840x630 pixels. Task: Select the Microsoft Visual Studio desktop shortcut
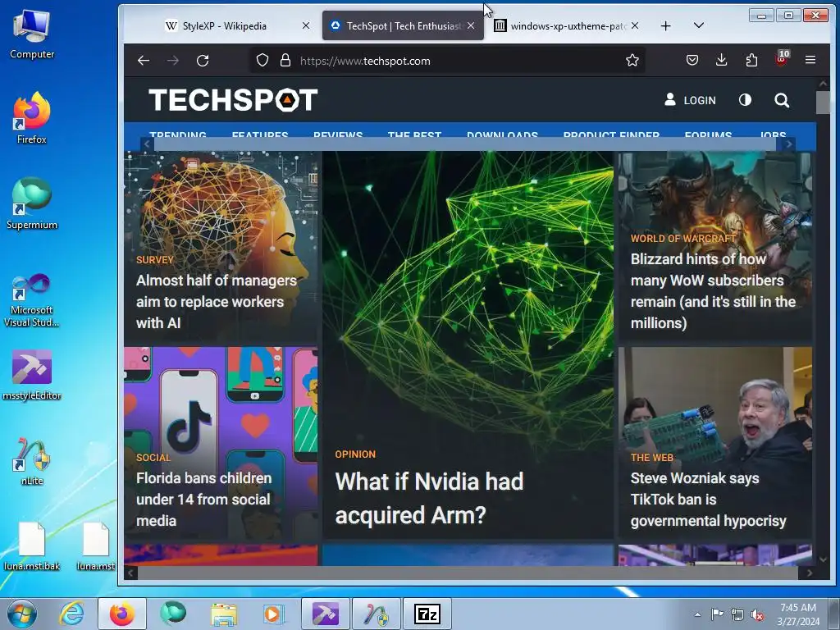pos(32,300)
